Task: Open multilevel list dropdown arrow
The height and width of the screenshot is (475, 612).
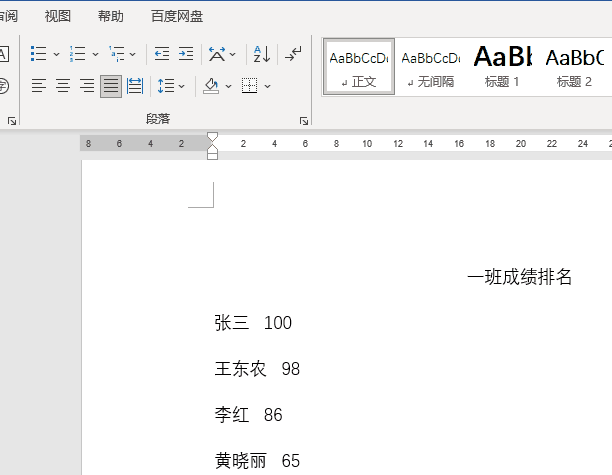Action: click(132, 54)
